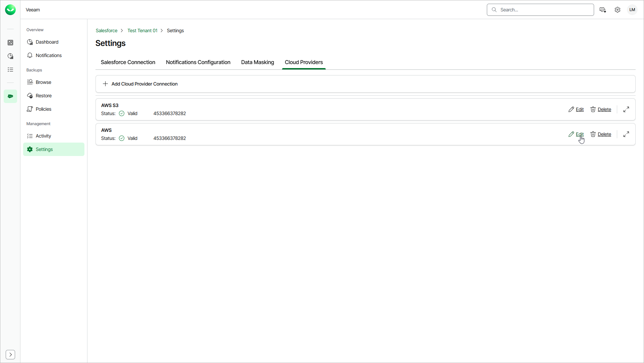Select the Cloud Providers tab
The image size is (644, 363).
(304, 62)
